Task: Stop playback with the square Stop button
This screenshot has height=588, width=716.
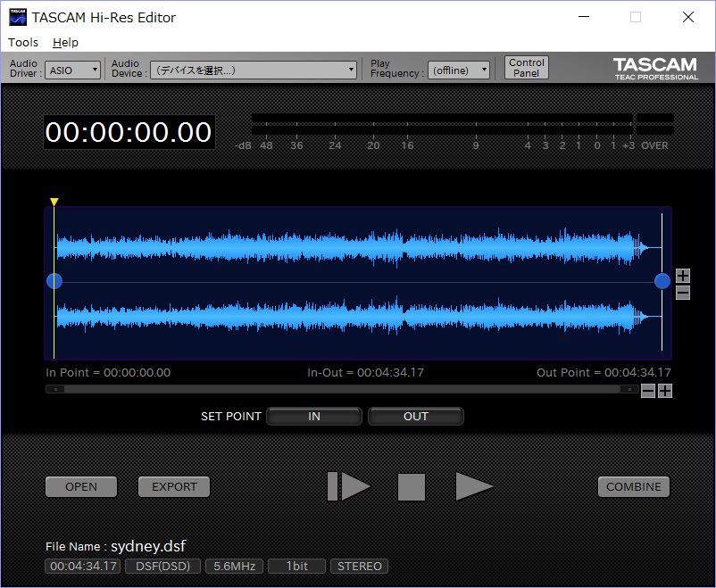Action: click(x=412, y=486)
